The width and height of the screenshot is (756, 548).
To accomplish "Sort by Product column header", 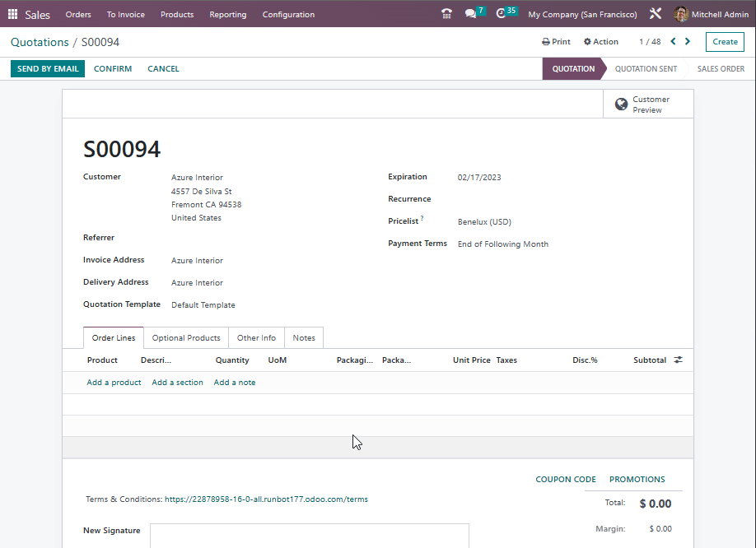I will 102,360.
